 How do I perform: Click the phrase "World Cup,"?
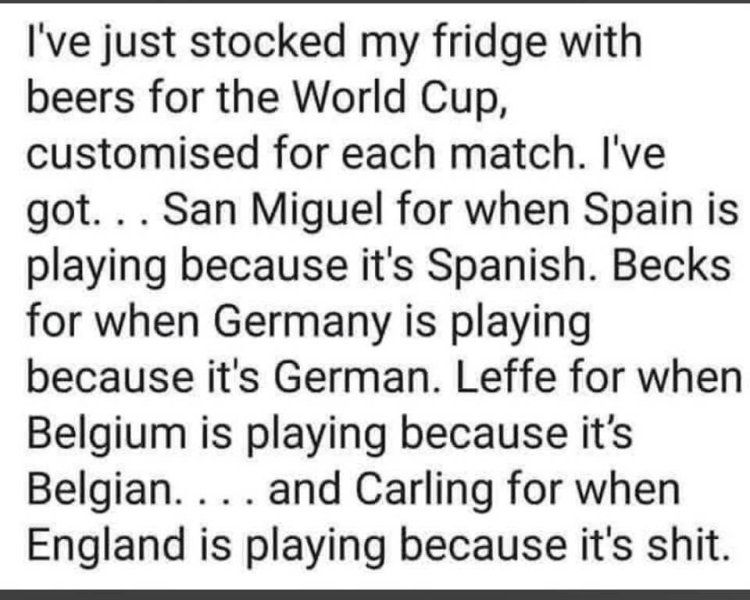[x=399, y=97]
